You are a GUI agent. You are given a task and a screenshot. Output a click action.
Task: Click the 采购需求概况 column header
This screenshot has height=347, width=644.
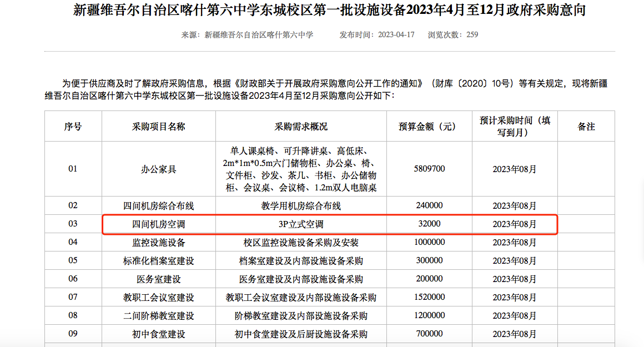(301, 127)
